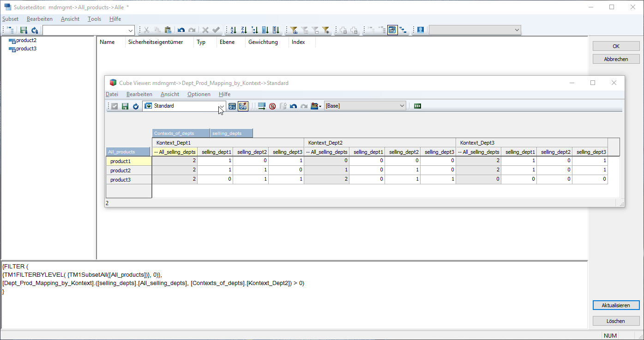The width and height of the screenshot is (644, 340).
Task: Sort elements ascending A to Z
Action: point(233,30)
